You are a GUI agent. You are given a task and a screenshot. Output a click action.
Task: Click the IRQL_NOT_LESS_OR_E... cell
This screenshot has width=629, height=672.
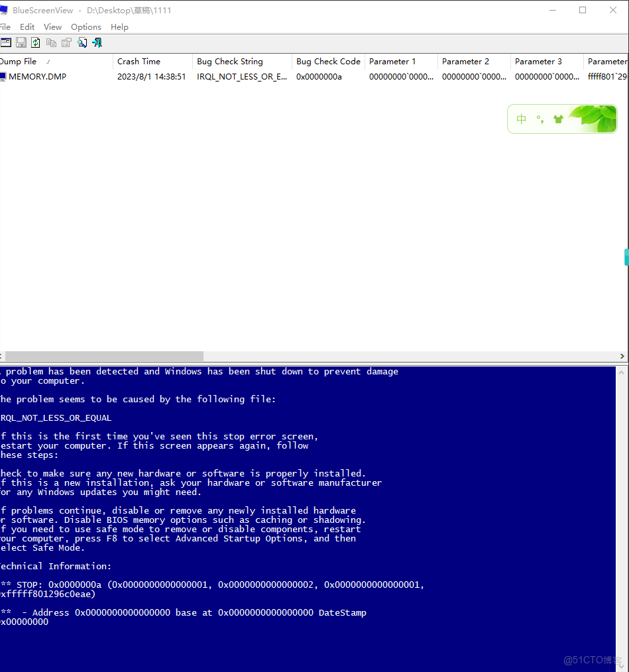tap(242, 77)
